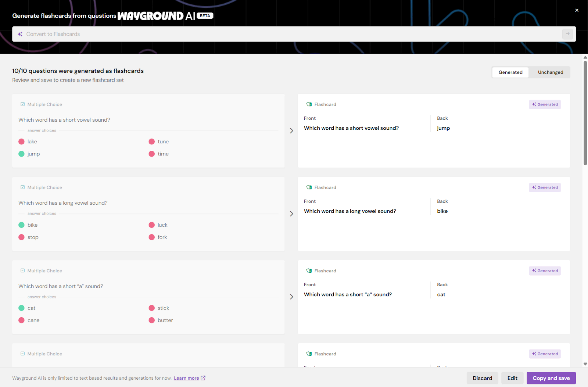Close the flashcard generation dialog

pos(577,10)
